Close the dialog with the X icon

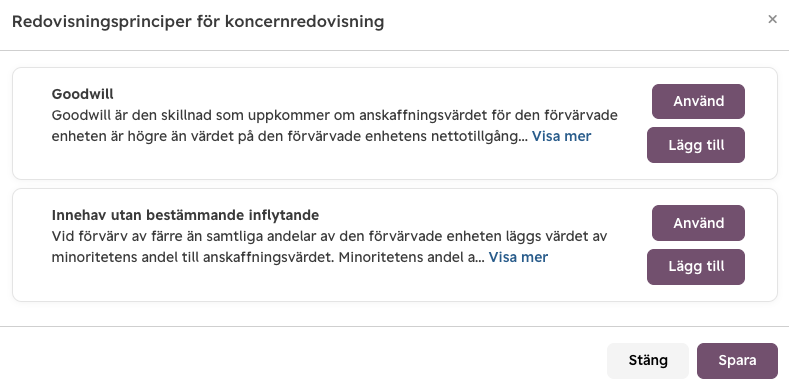click(772, 19)
